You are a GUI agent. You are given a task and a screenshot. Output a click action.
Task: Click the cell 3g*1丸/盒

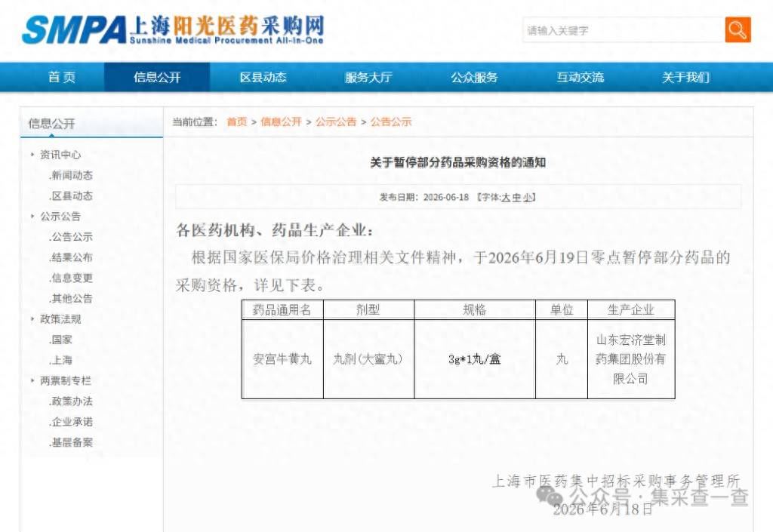point(474,359)
